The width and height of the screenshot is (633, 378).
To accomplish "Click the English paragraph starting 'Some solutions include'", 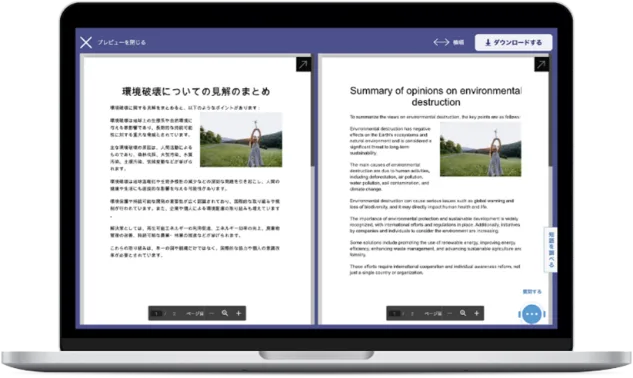I will (435, 249).
